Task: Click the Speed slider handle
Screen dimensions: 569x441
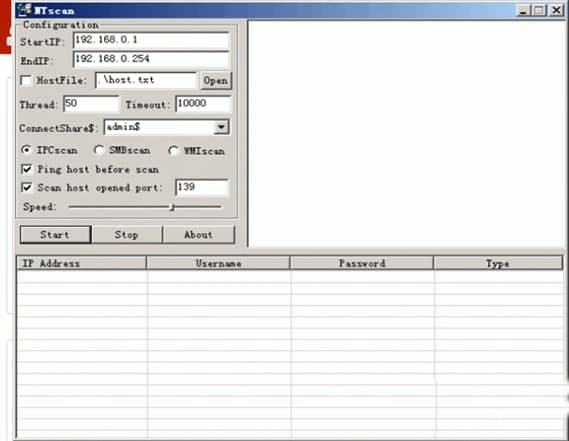Action: click(x=173, y=207)
